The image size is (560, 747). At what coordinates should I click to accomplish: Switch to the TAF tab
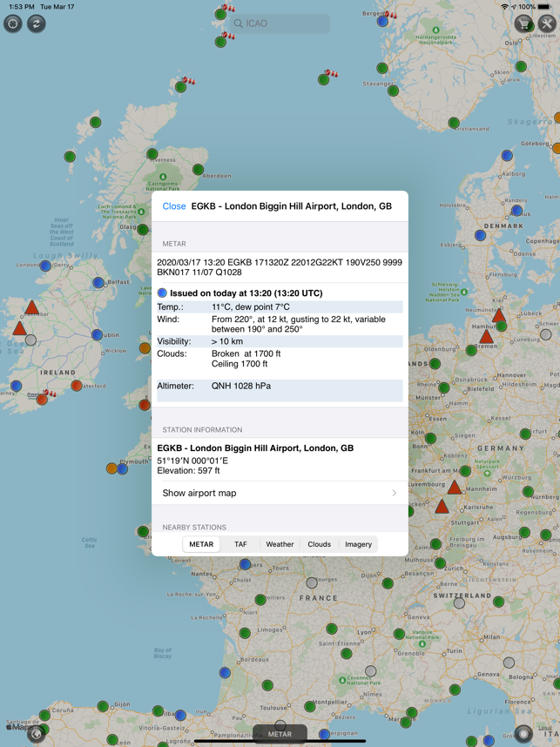point(240,544)
